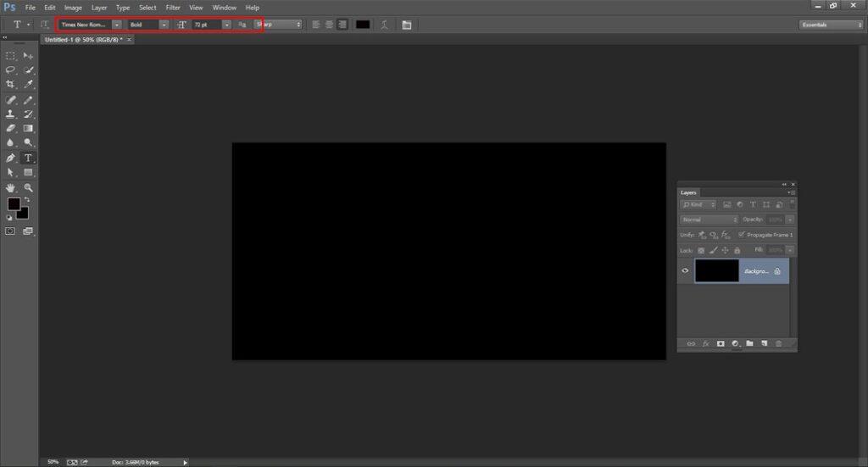Create warped text
The width and height of the screenshot is (868, 467).
click(x=384, y=25)
